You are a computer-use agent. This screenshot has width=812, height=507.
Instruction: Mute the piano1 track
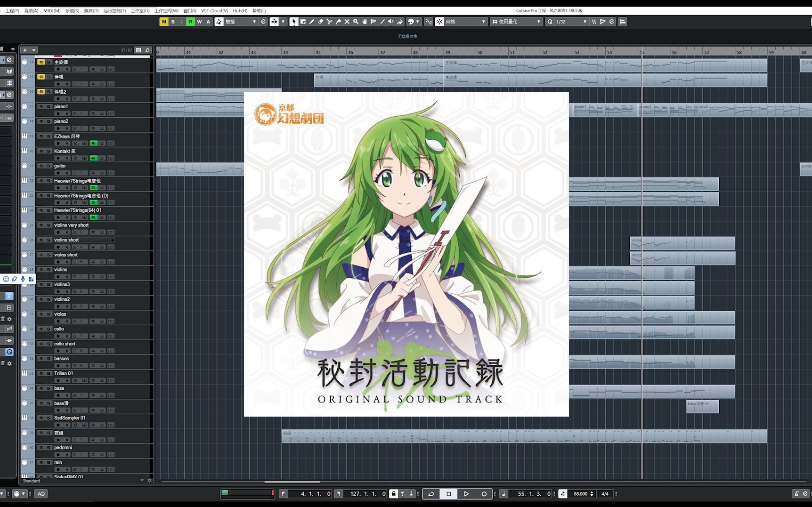pyautogui.click(x=41, y=106)
